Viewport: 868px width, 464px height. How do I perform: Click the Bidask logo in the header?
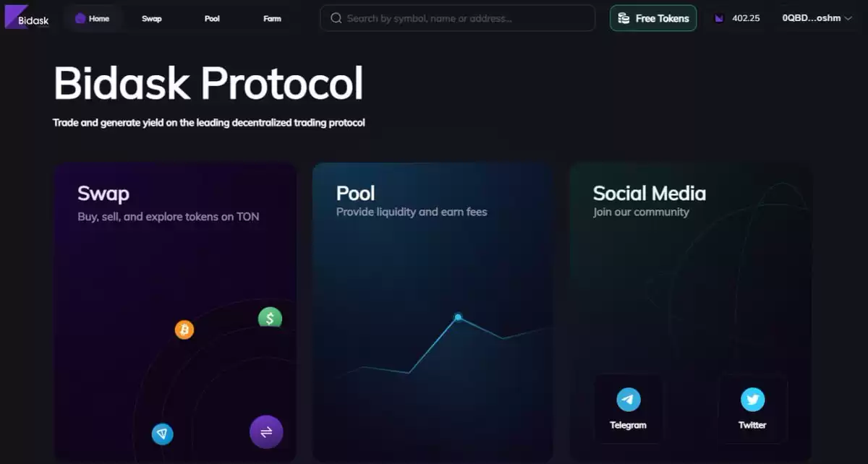pos(27,17)
